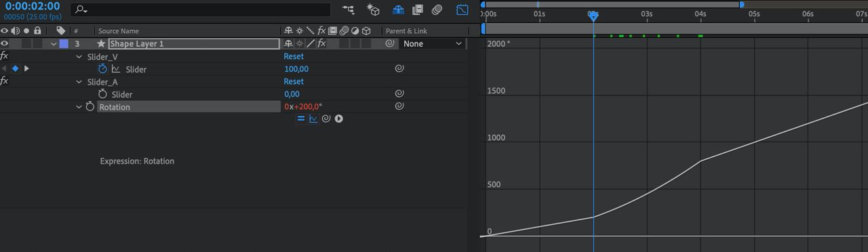Image resolution: width=868 pixels, height=252 pixels.
Task: Click the effects fx column header icon
Action: (321, 30)
